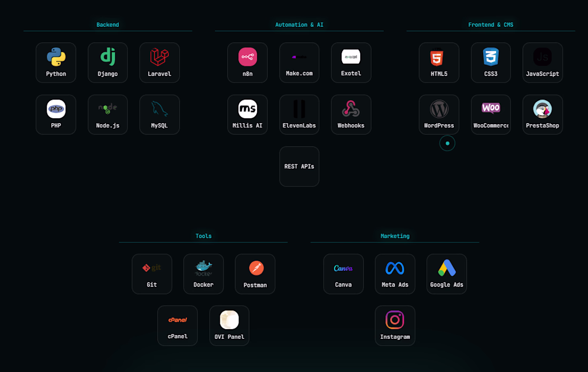Click the Automation & AI heading
This screenshot has height=372, width=588.
pyautogui.click(x=299, y=25)
